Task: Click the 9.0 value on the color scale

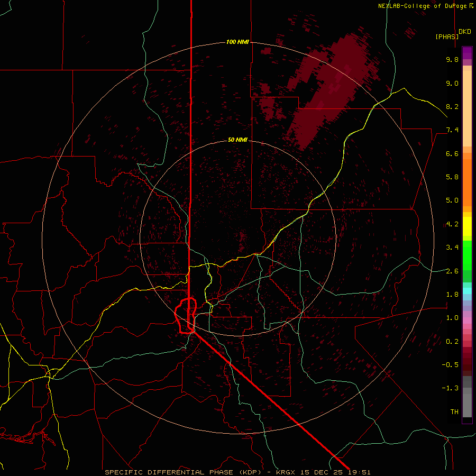Action: click(452, 83)
